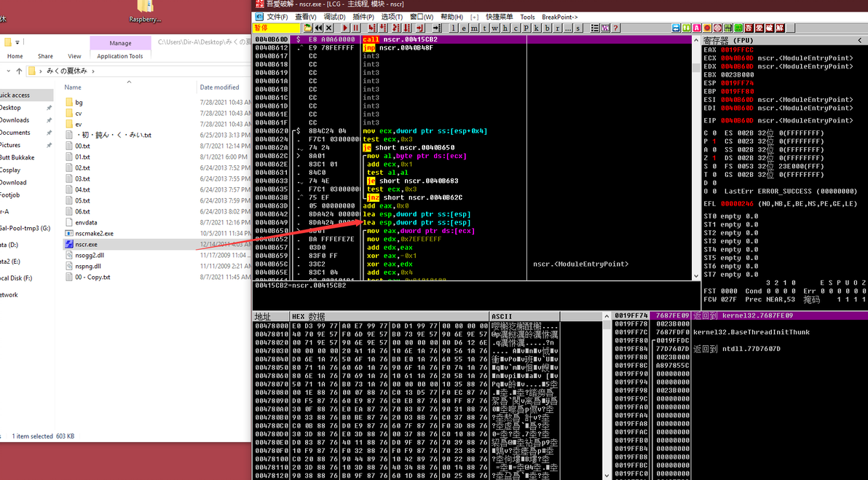The height and width of the screenshot is (480, 868).
Task: Click the registers panel back chevron
Action: point(860,40)
